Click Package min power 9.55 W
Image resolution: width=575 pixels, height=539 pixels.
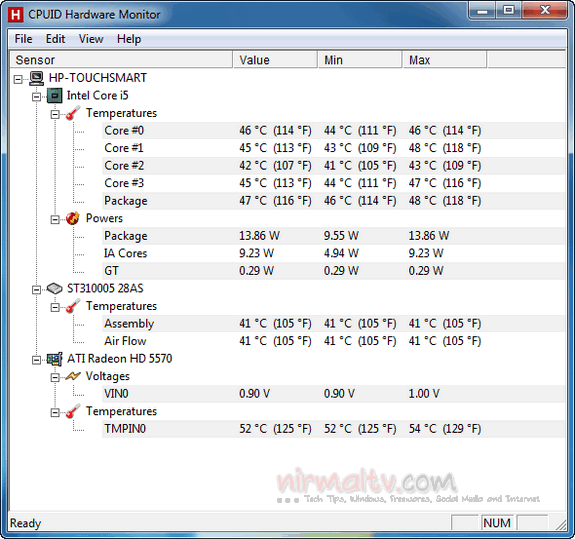[341, 236]
